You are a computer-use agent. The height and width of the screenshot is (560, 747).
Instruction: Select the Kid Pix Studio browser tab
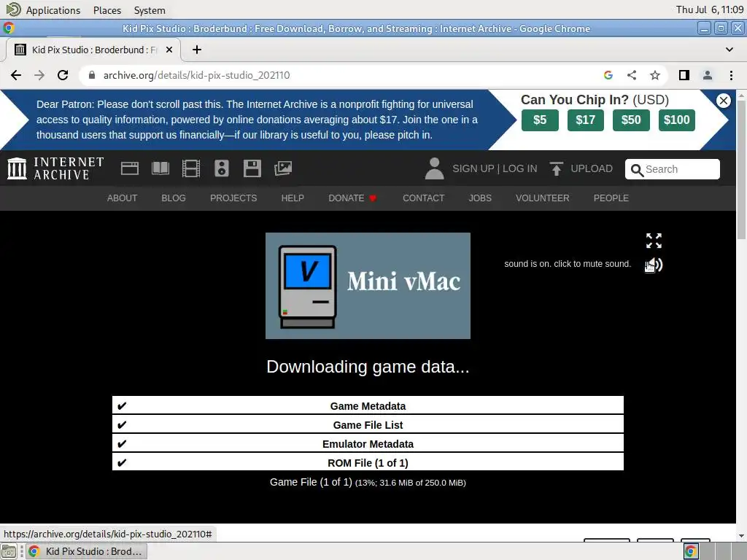[93, 50]
